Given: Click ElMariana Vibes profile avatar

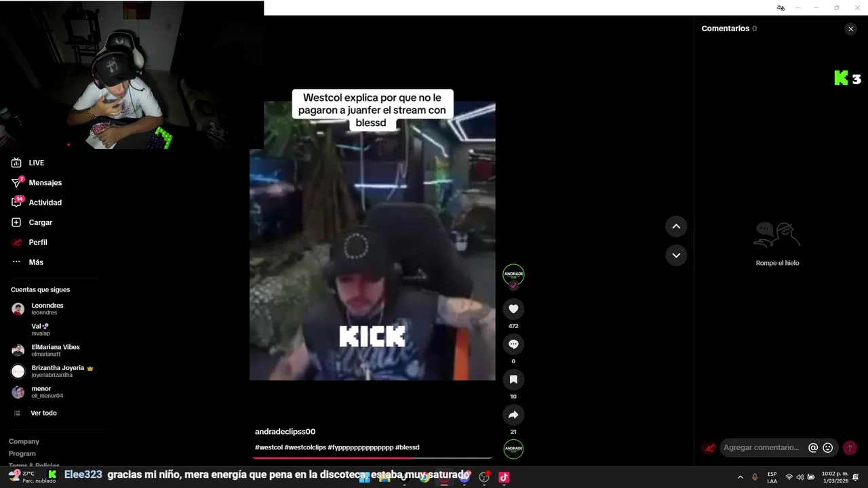Looking at the screenshot, I should pos(18,350).
